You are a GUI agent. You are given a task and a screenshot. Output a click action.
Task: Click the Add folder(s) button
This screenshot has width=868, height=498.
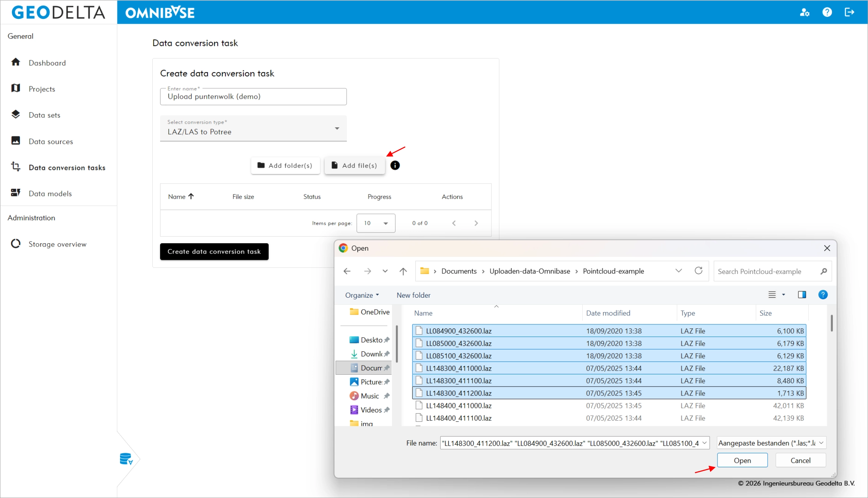[x=285, y=166]
